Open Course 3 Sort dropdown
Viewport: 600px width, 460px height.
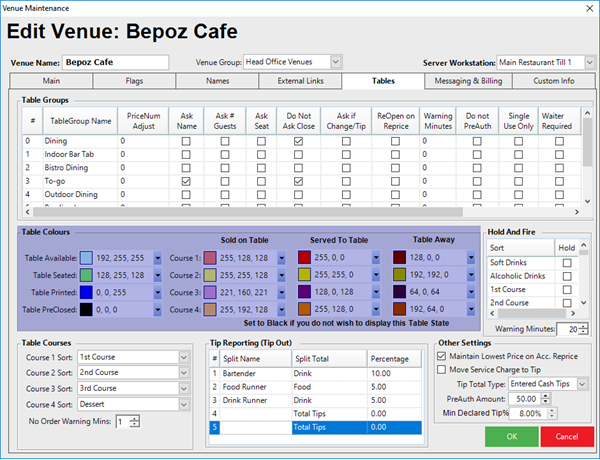[184, 388]
